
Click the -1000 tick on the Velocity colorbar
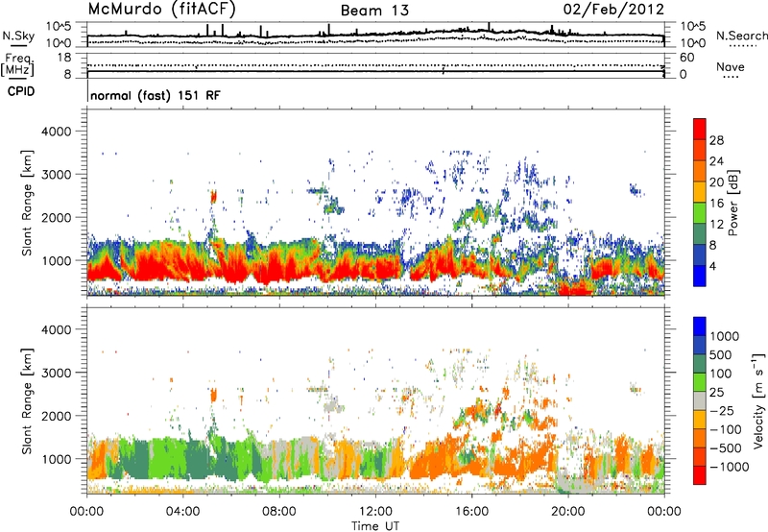coord(730,467)
